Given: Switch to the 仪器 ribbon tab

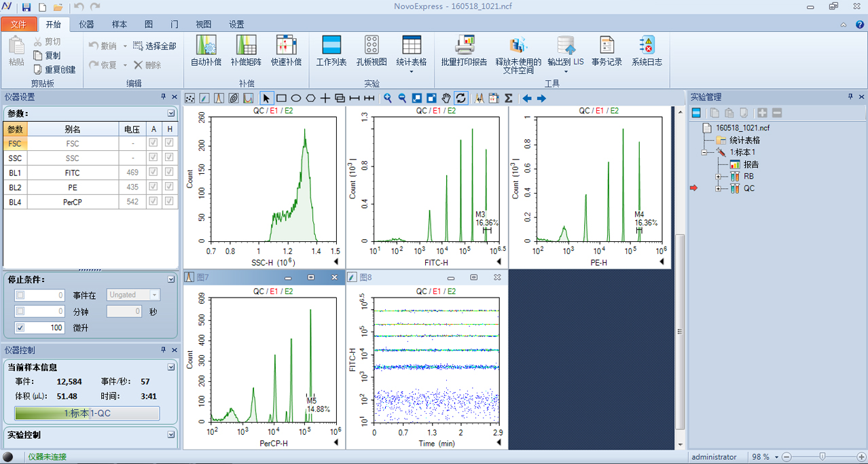Looking at the screenshot, I should coord(86,24).
